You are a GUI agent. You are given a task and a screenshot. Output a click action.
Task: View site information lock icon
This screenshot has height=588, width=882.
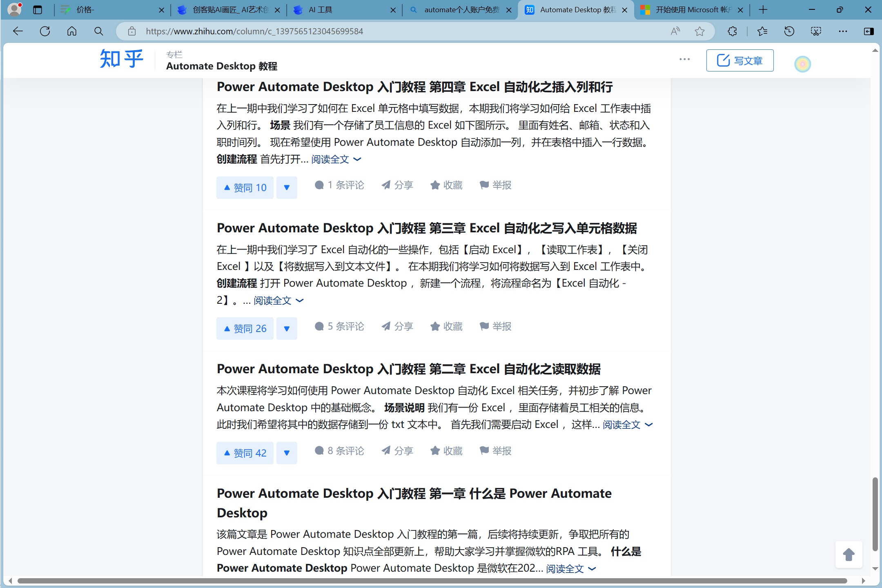[x=131, y=31]
